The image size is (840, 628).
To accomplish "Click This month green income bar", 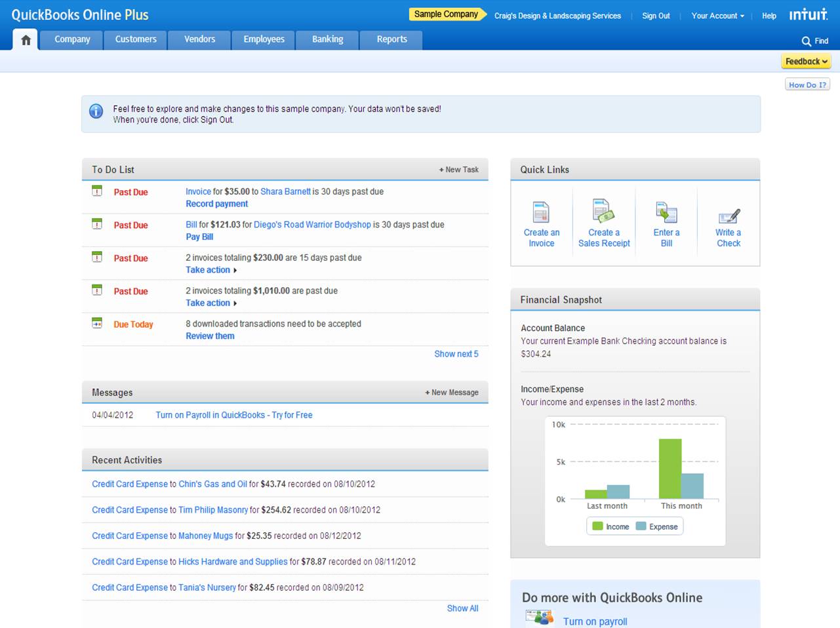I will click(670, 469).
